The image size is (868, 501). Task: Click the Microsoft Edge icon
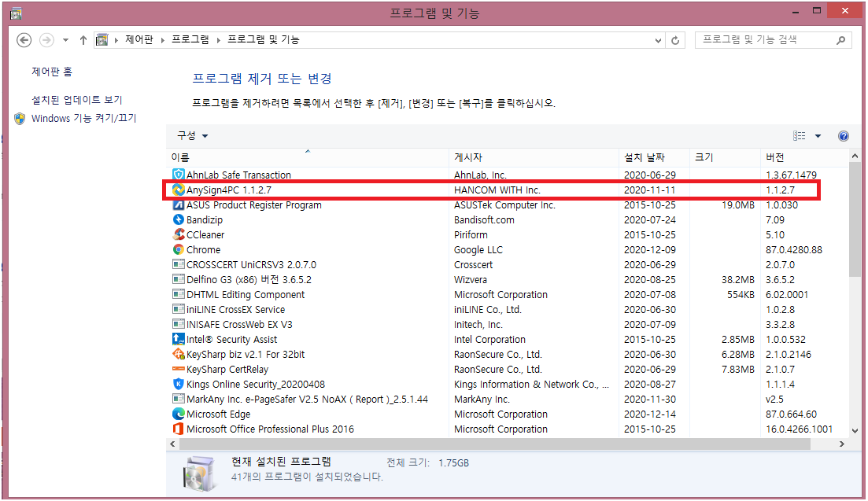(179, 414)
